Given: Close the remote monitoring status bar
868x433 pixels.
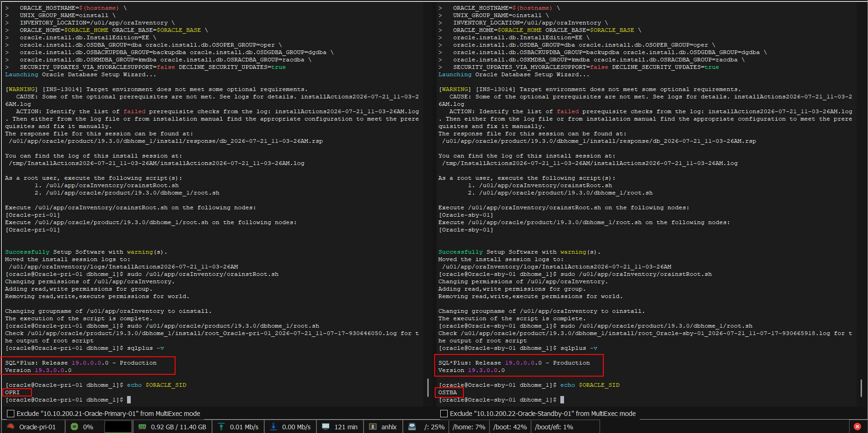Looking at the screenshot, I should click(857, 427).
